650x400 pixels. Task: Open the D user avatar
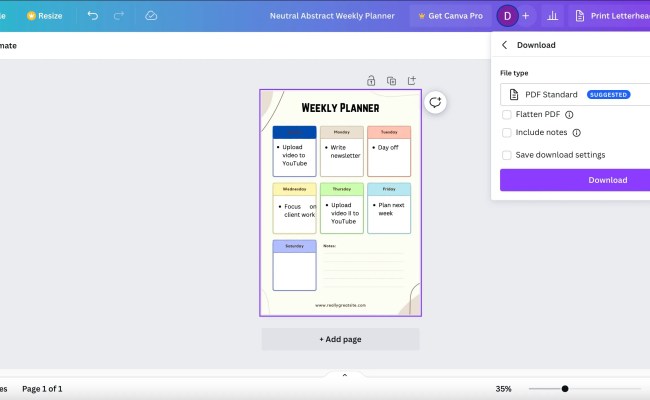point(507,16)
